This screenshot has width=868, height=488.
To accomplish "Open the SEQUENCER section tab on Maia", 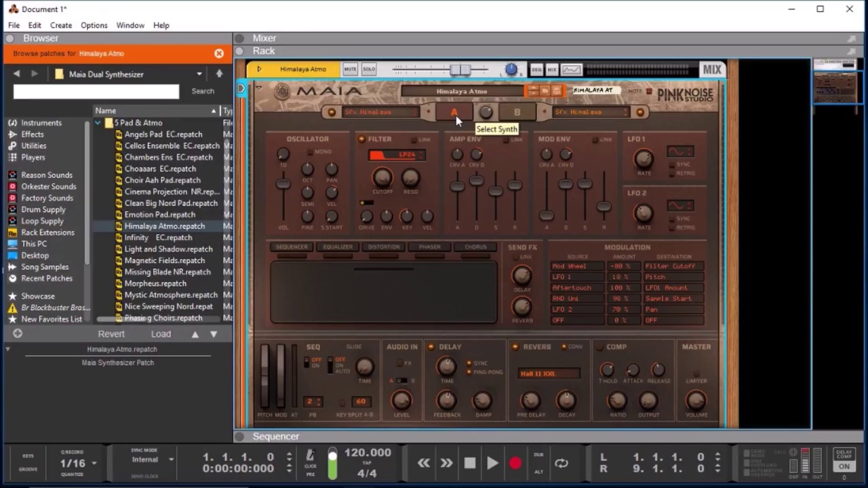I will (292, 247).
